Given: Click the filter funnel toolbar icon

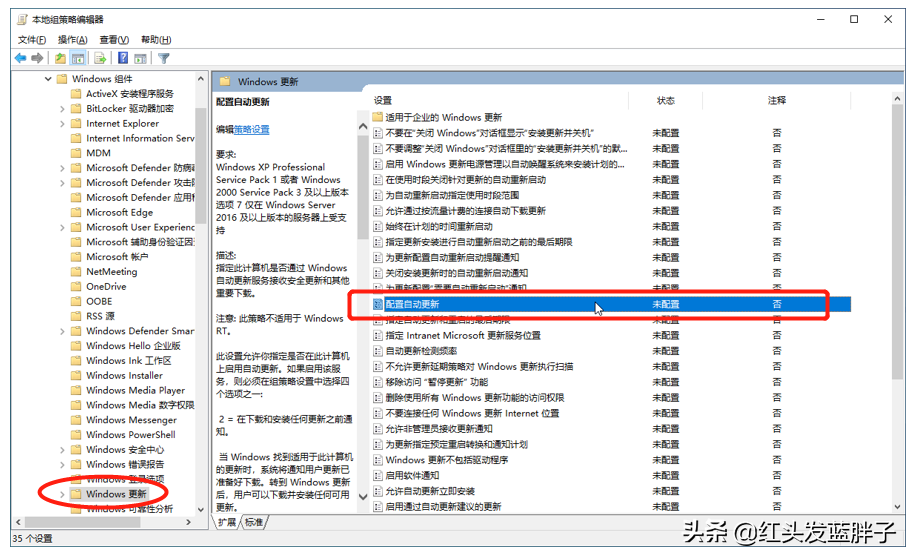Looking at the screenshot, I should tap(164, 58).
